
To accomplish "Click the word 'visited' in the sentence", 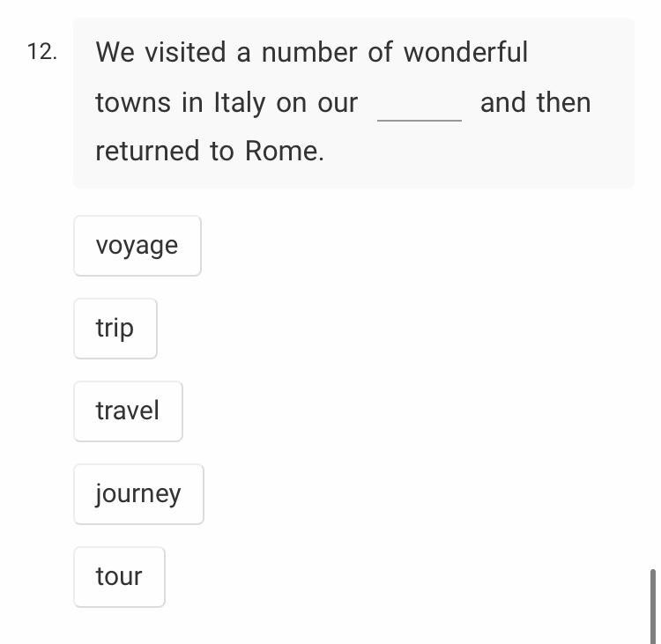I will pos(185,52).
